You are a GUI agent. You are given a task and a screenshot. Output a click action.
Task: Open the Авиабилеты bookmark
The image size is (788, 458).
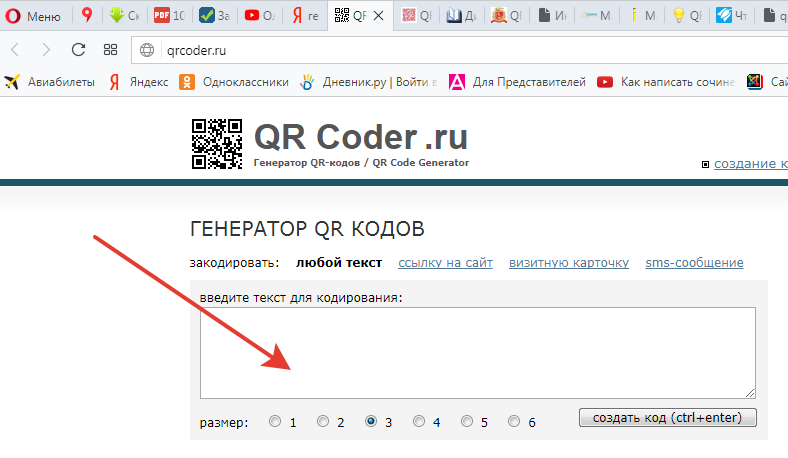(x=49, y=82)
